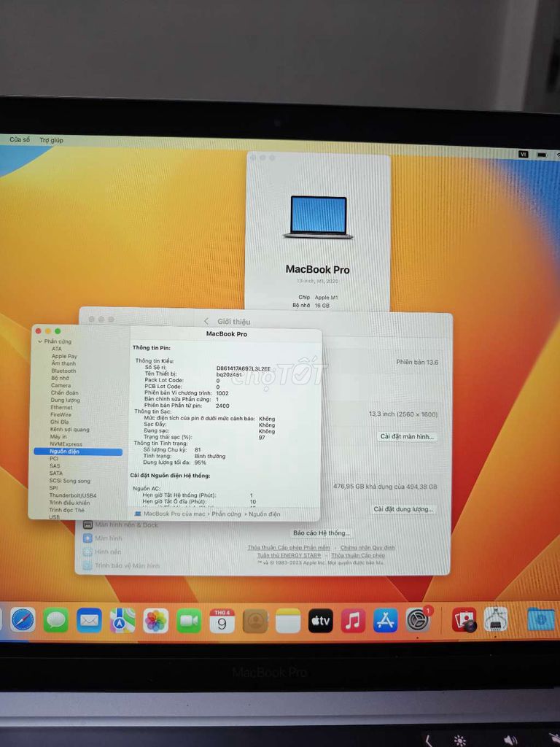Click the battery icon in menu bar
The height and width of the screenshot is (747, 560).
[x=542, y=155]
